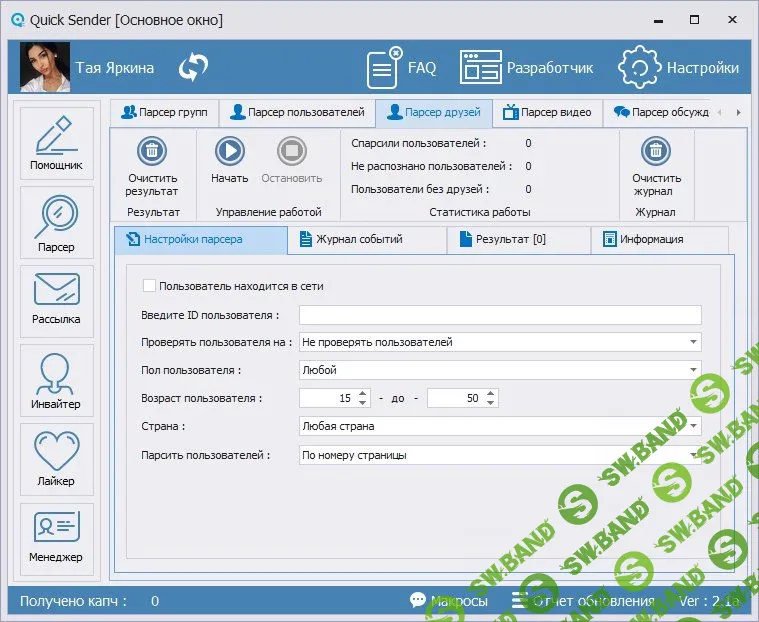Open the Разработчик section
This screenshot has width=759, height=622.
[527, 68]
